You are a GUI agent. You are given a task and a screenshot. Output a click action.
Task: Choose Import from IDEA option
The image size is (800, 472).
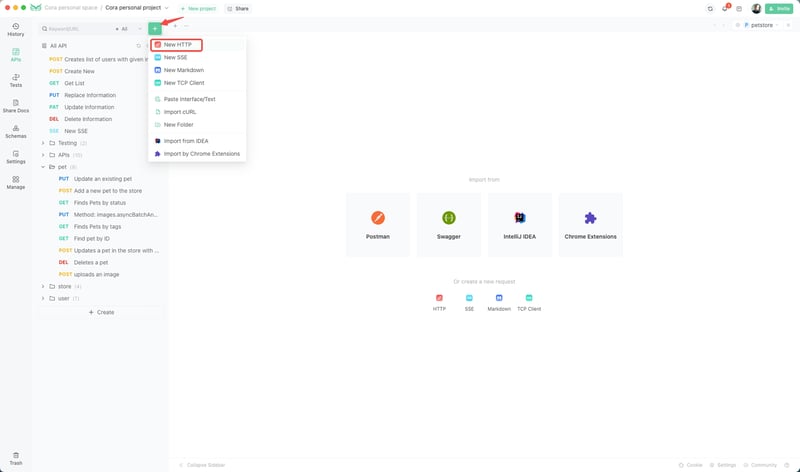coord(197,141)
